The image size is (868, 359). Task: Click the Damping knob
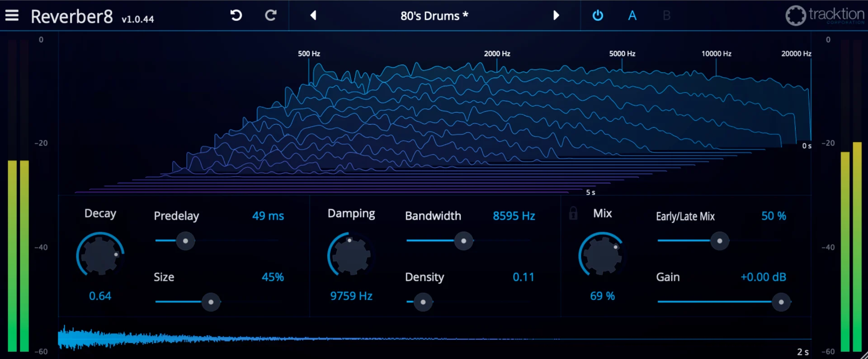(351, 254)
